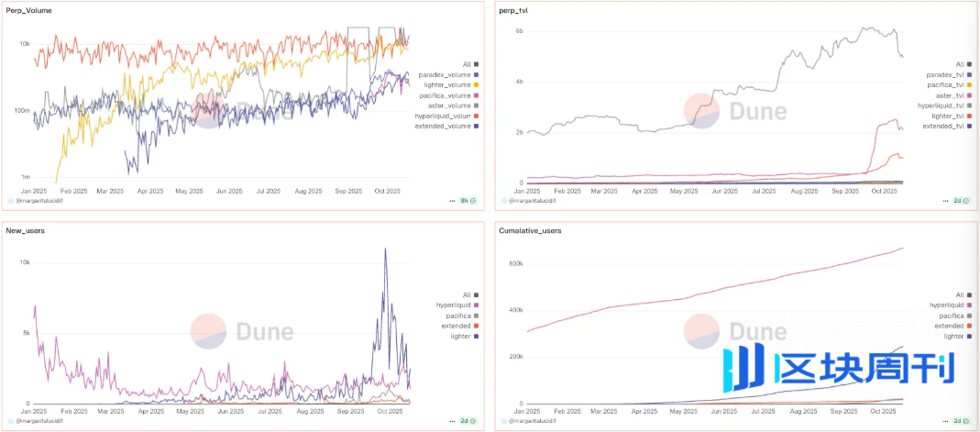Click the author avatar under perp_tvl chart

coord(502,199)
